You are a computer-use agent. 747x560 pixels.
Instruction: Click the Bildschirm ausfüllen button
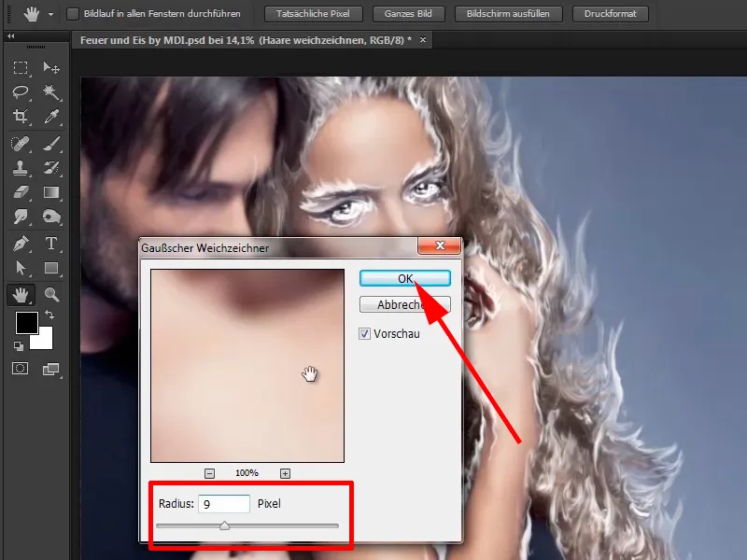click(508, 14)
